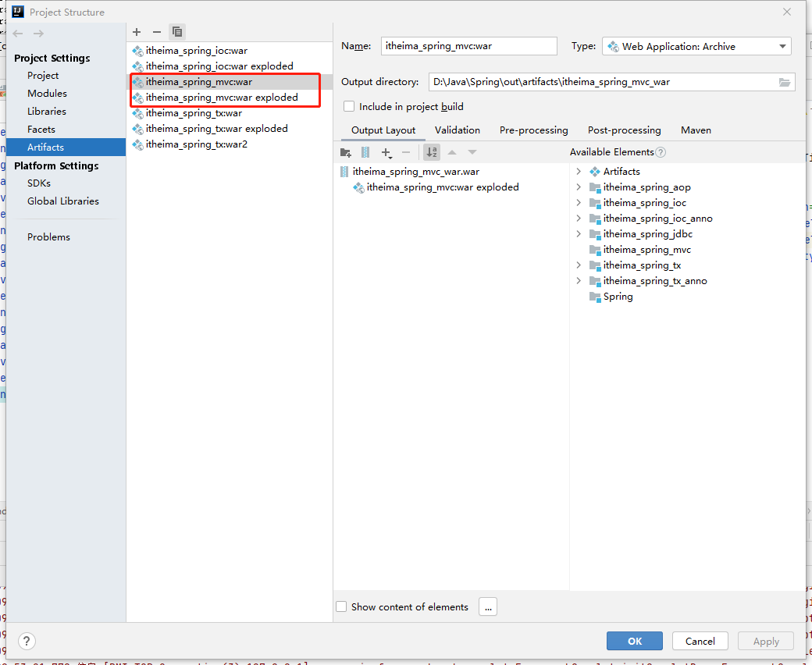Click the copy artifact icon in the toolbar

click(177, 32)
